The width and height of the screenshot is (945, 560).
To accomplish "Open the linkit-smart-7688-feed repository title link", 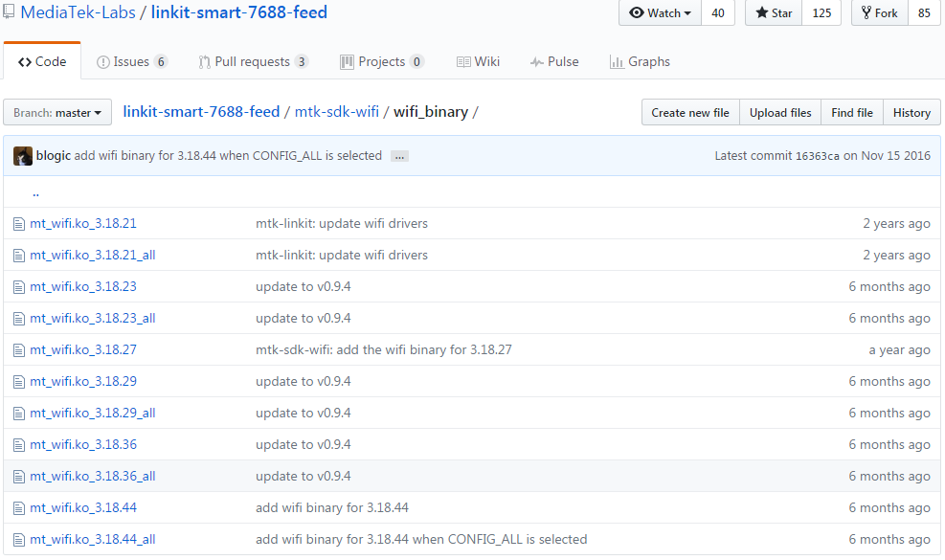I will pyautogui.click(x=239, y=12).
